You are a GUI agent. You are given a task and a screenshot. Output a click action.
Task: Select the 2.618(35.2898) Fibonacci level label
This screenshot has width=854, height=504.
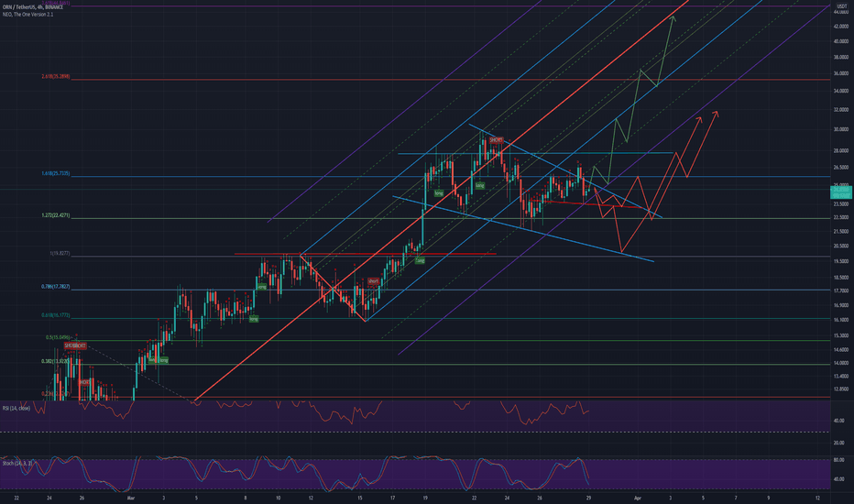coord(56,77)
